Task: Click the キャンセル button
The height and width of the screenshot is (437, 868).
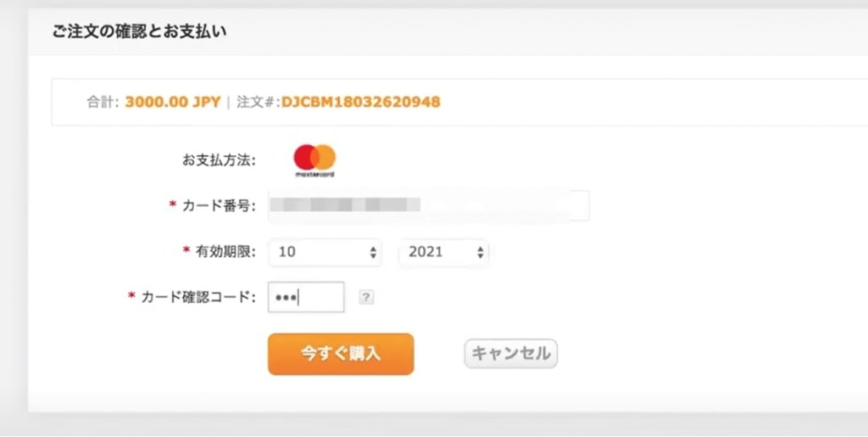Action: pyautogui.click(x=510, y=353)
